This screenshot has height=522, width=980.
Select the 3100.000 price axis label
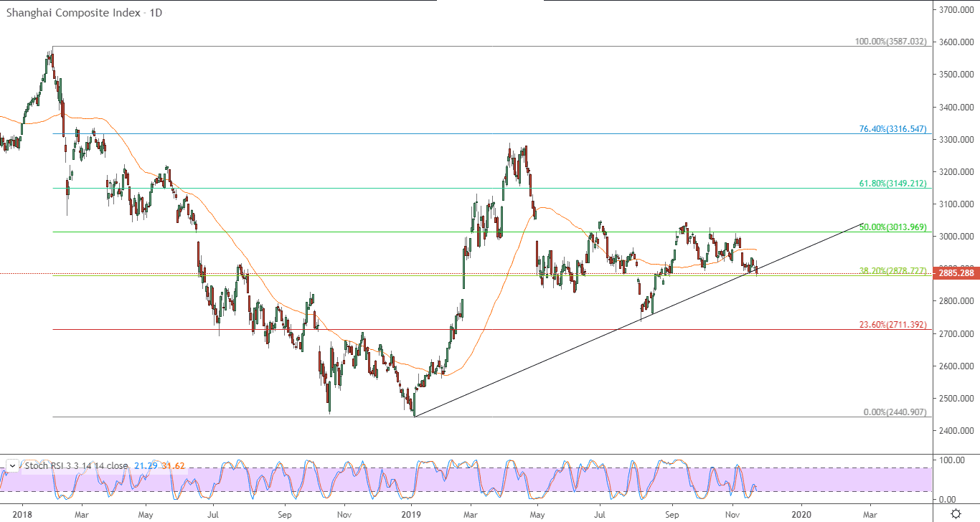pyautogui.click(x=956, y=204)
